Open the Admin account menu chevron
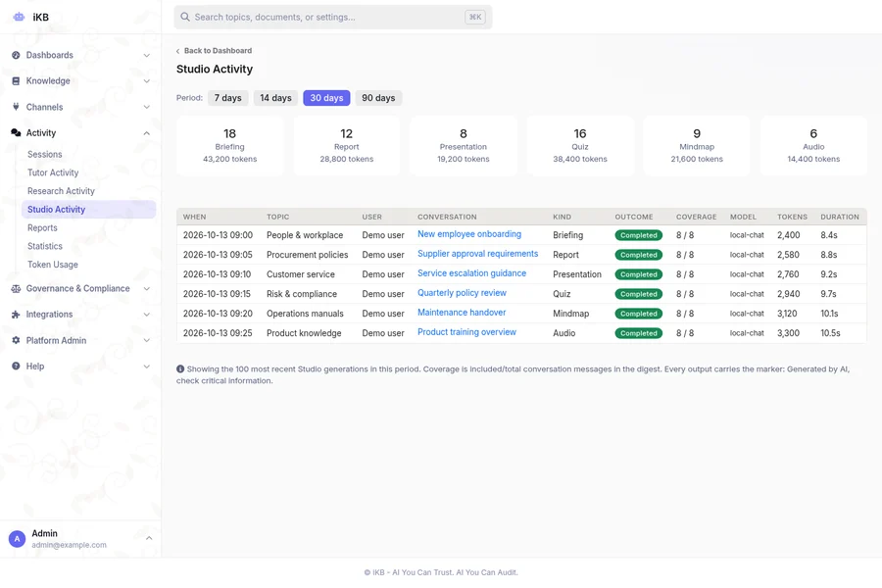Viewport: 882px width, 588px height. pos(149,538)
